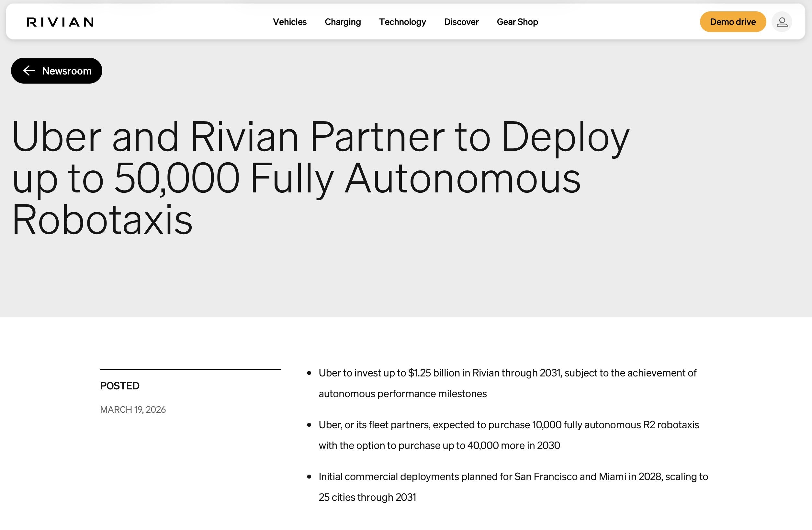This screenshot has width=812, height=530.
Task: Click the Demo drive button
Action: (733, 22)
